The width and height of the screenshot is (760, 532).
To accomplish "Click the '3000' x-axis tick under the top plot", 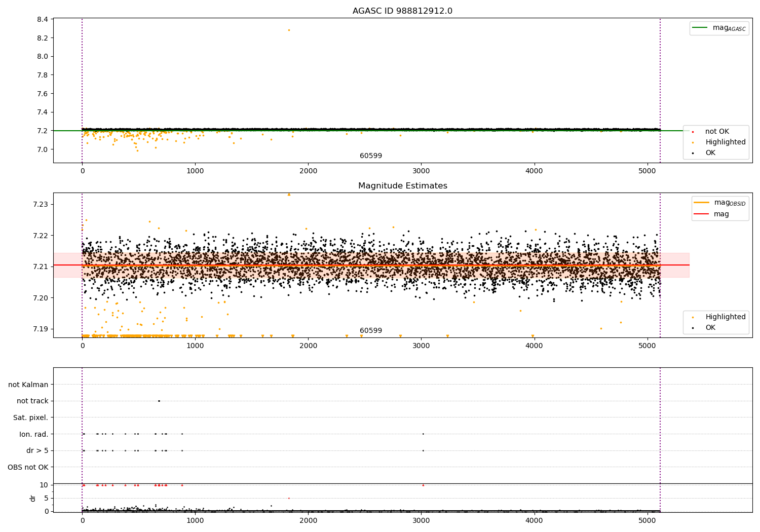I will [x=422, y=171].
